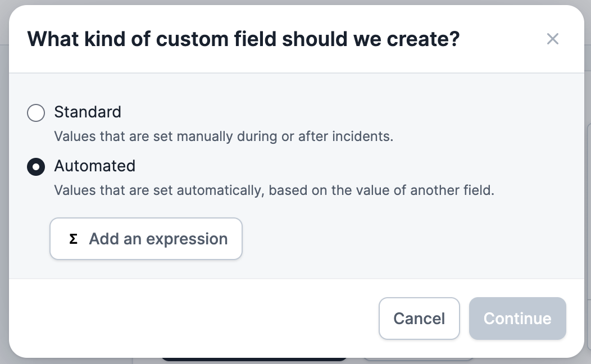Viewport: 591px width, 364px height.
Task: Select the Standard radio button
Action: pyautogui.click(x=36, y=113)
